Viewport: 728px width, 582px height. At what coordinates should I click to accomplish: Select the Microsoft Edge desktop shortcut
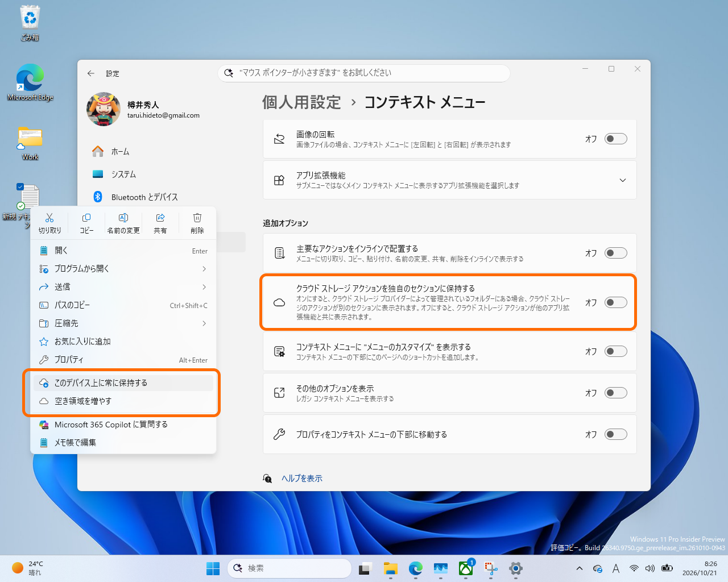tap(30, 82)
